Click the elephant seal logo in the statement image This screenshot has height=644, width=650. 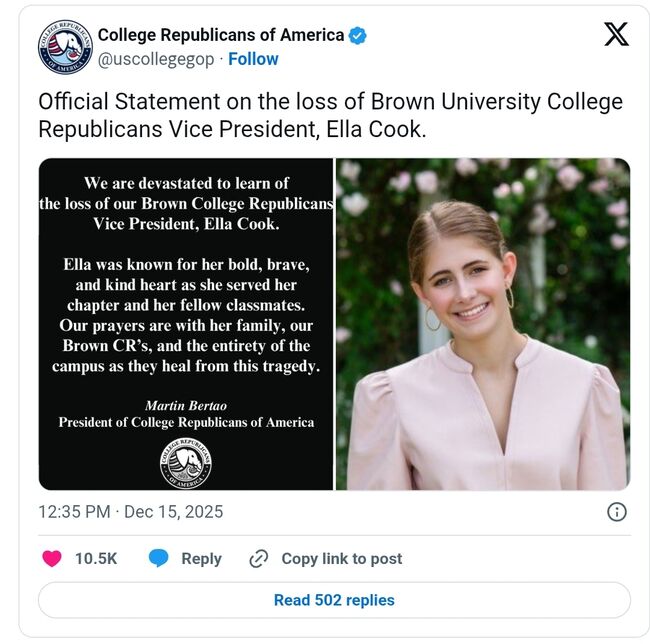coord(185,463)
